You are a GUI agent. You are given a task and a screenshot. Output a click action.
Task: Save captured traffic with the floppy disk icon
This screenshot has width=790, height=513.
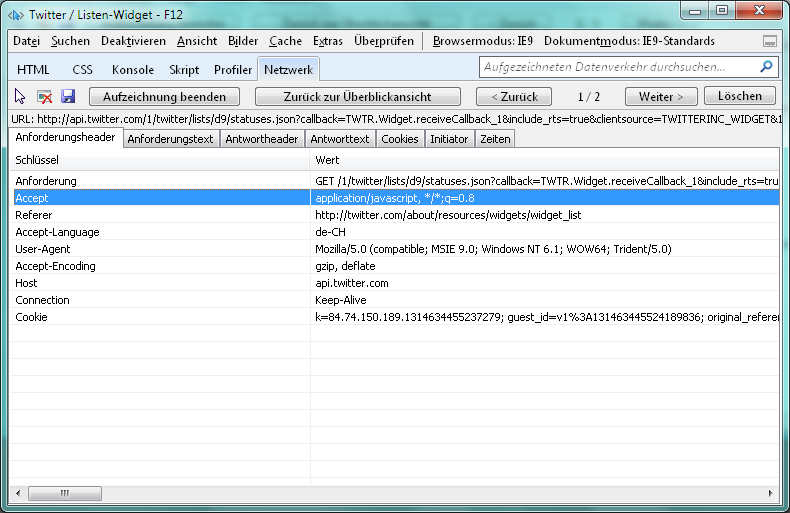(68, 96)
